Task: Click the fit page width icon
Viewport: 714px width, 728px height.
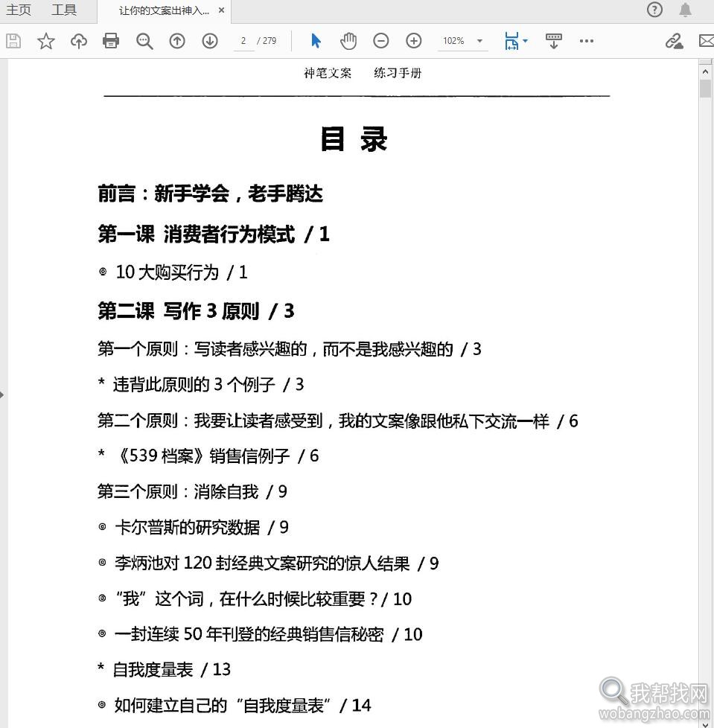Action: (511, 41)
